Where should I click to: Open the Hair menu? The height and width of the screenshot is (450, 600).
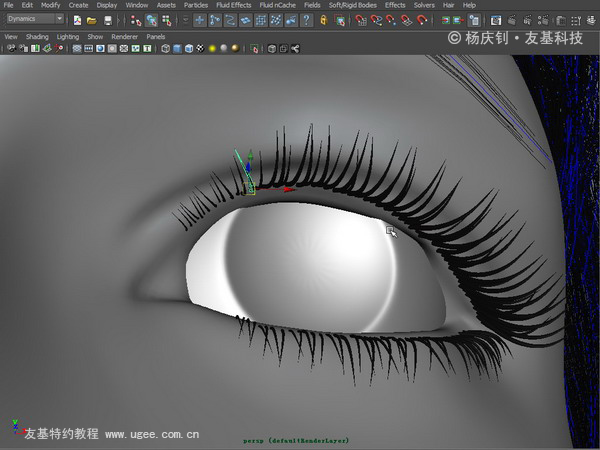pos(448,5)
